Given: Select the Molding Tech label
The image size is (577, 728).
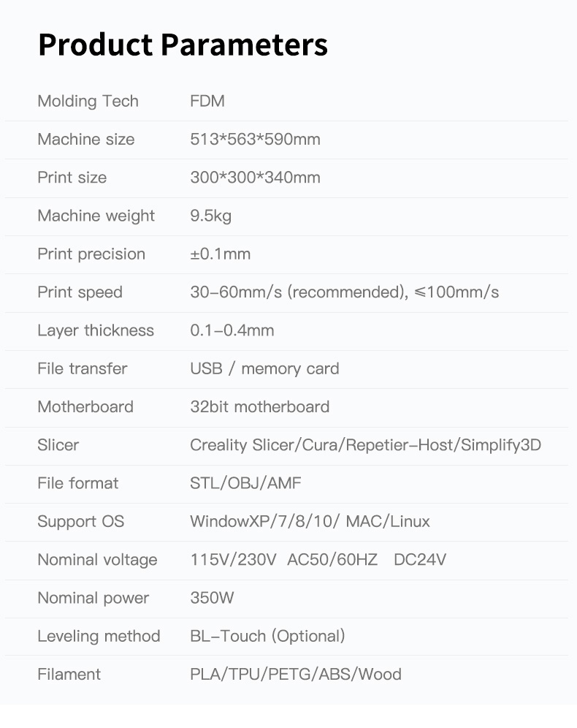Looking at the screenshot, I should pyautogui.click(x=88, y=101).
